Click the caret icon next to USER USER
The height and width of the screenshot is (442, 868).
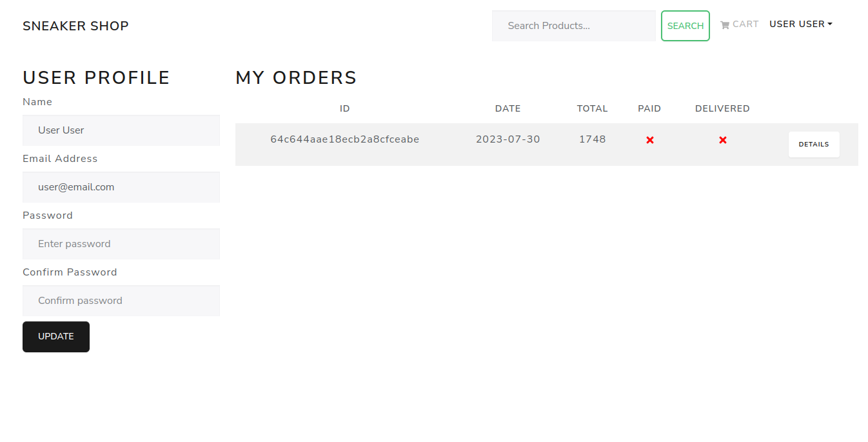[829, 24]
